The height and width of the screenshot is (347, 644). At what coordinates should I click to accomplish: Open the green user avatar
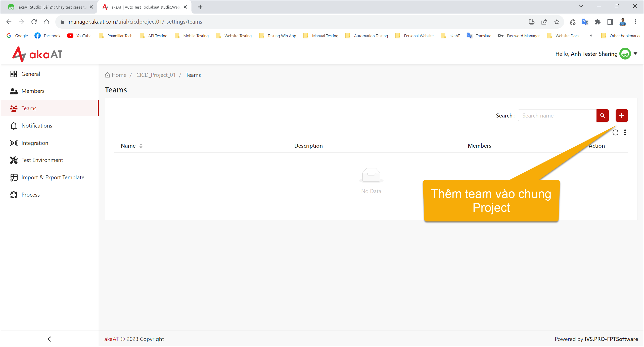click(625, 54)
